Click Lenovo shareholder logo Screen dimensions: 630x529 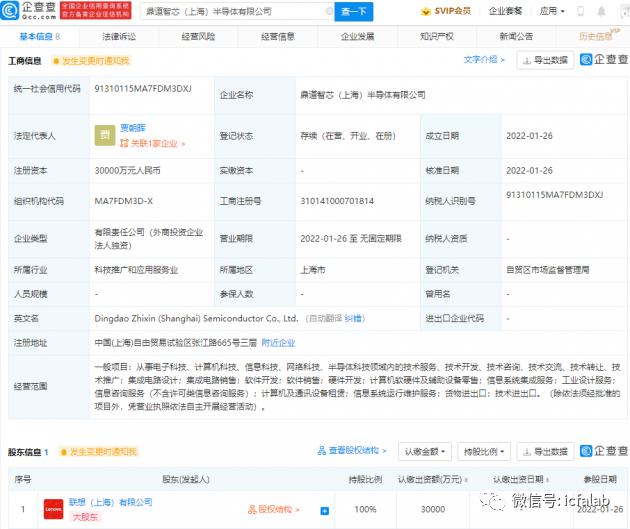(53, 509)
